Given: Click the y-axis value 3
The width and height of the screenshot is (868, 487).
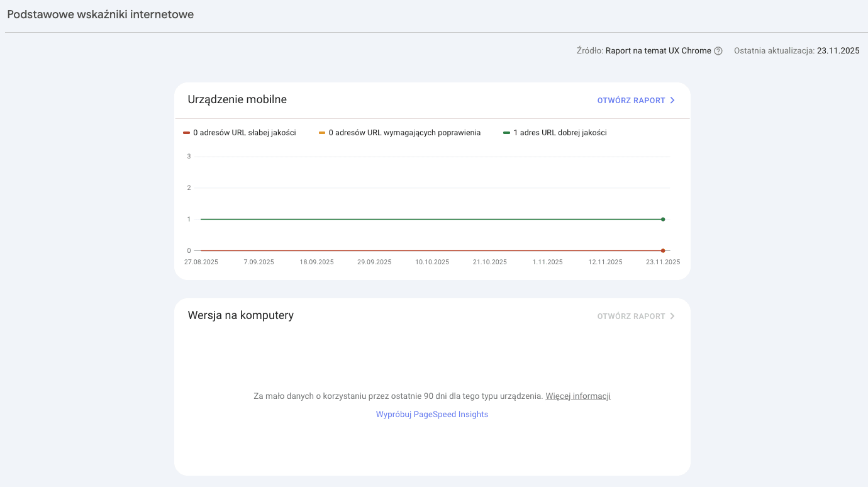Looking at the screenshot, I should (x=189, y=156).
